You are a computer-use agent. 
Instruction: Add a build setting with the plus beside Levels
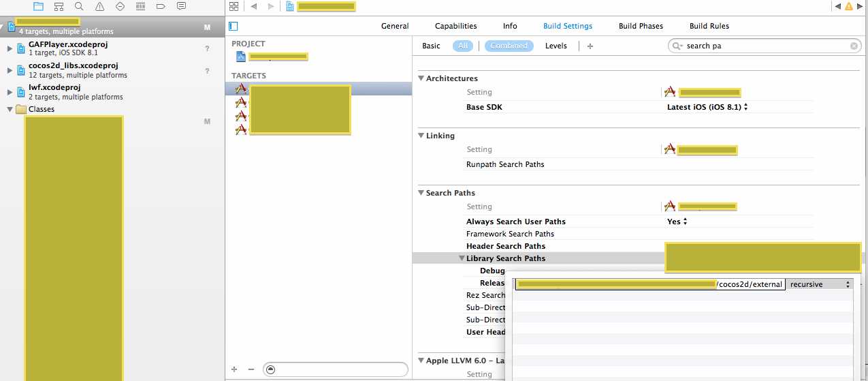point(590,46)
